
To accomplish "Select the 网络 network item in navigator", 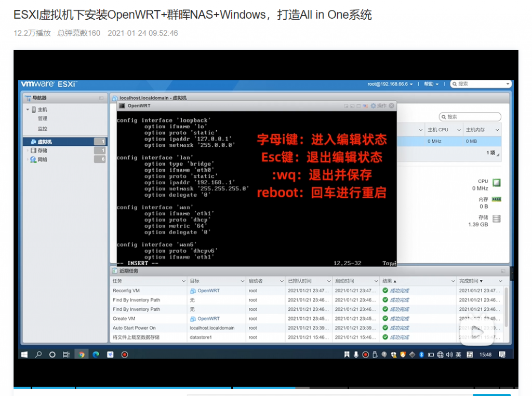I will coord(42,159).
